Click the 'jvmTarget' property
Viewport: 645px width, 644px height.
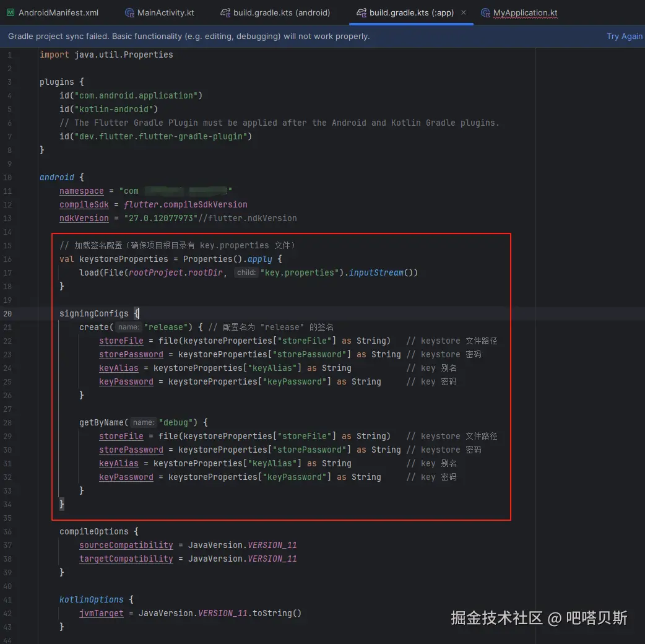pos(101,613)
